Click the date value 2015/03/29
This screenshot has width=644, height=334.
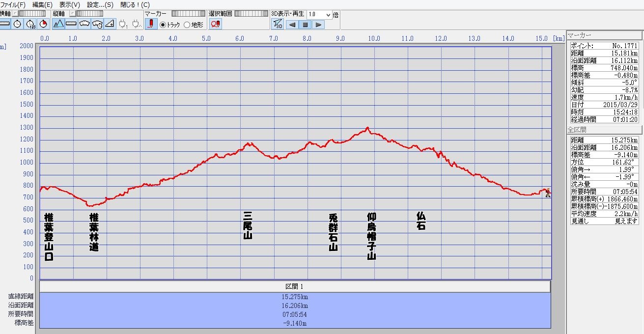click(x=620, y=105)
